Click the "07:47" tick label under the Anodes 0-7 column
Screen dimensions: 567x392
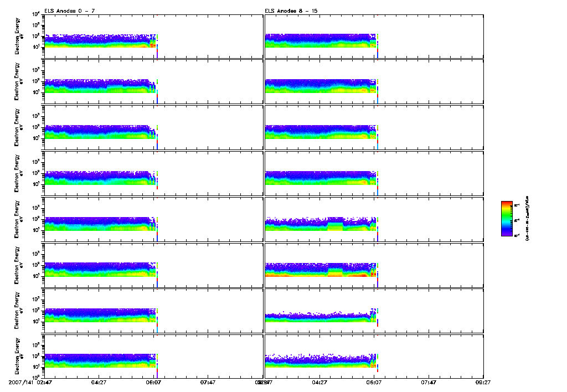208,383
